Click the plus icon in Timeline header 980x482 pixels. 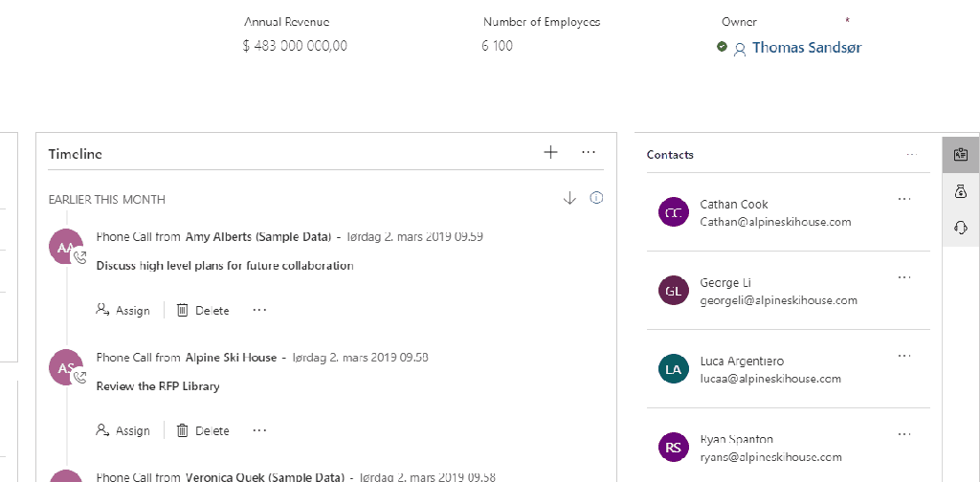(550, 152)
